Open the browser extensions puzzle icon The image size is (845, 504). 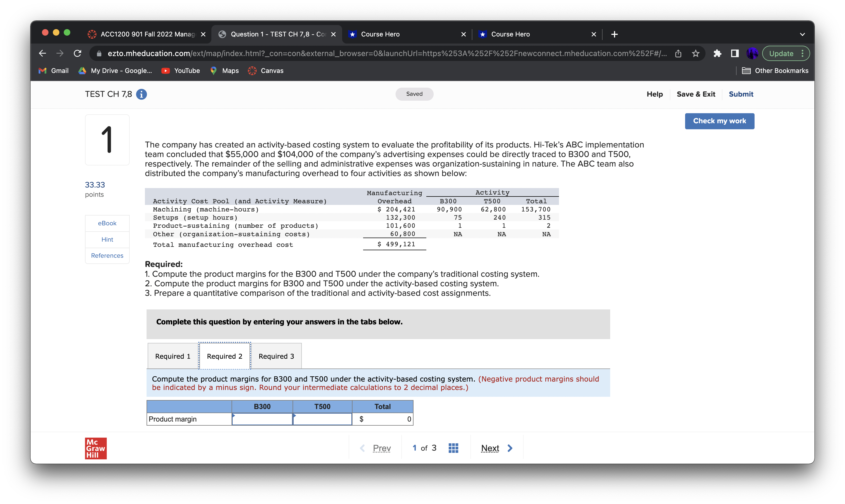(x=717, y=53)
